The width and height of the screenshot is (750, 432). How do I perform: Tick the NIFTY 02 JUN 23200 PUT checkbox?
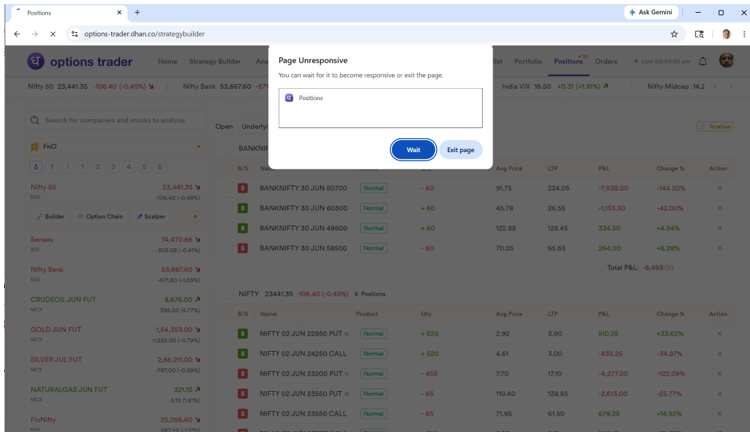228,374
